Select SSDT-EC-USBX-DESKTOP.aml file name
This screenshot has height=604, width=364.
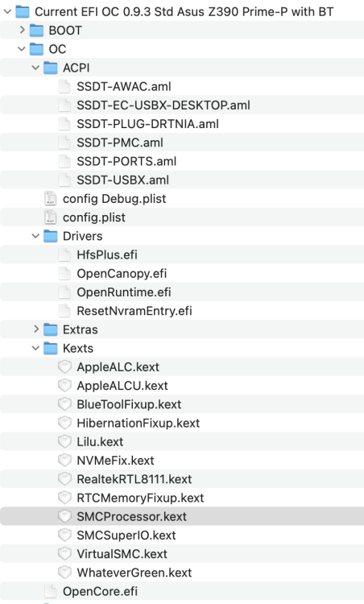[x=163, y=105]
